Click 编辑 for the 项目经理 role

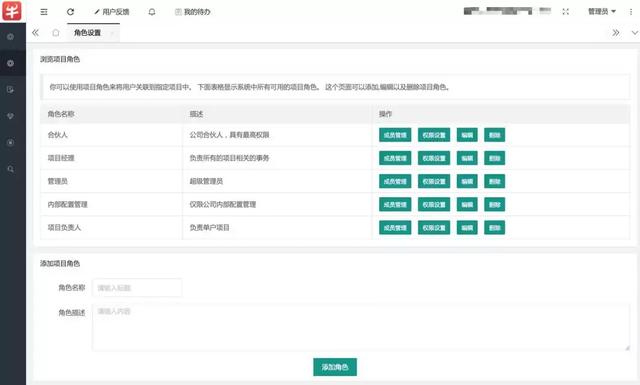point(467,158)
